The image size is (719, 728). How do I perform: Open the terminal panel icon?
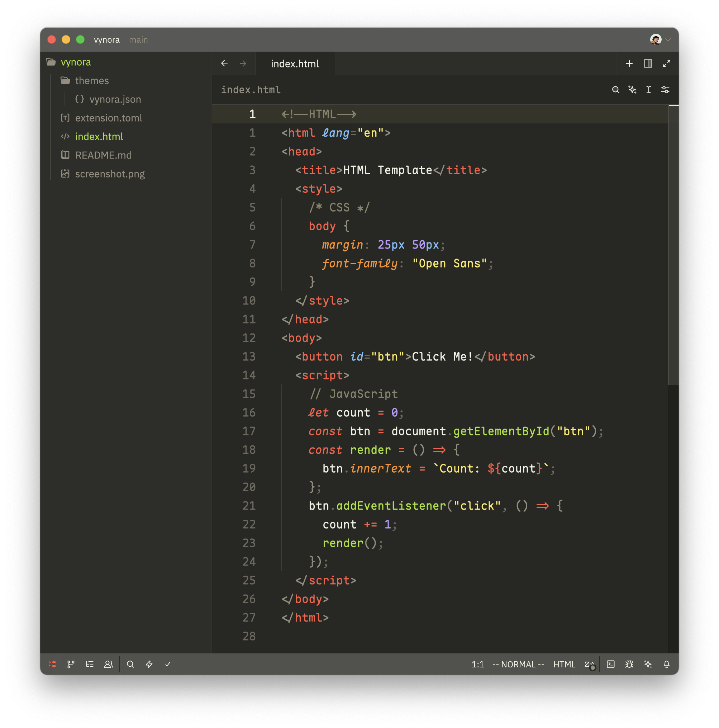(610, 664)
